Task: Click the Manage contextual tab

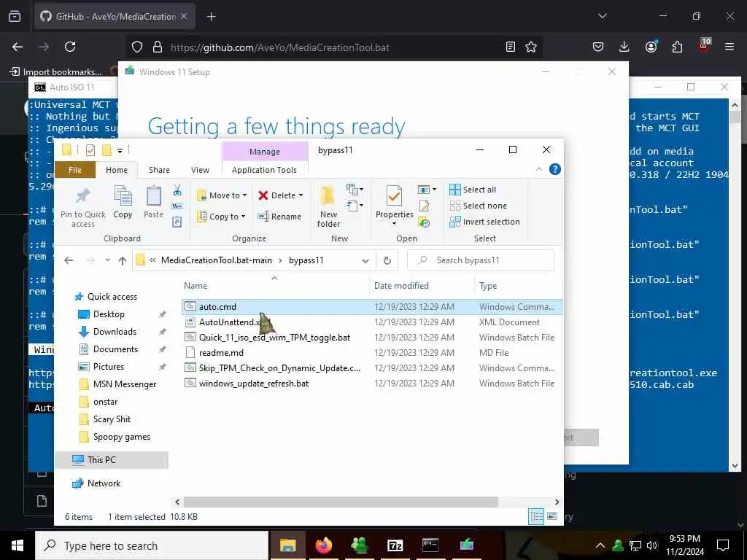Action: pyautogui.click(x=264, y=152)
